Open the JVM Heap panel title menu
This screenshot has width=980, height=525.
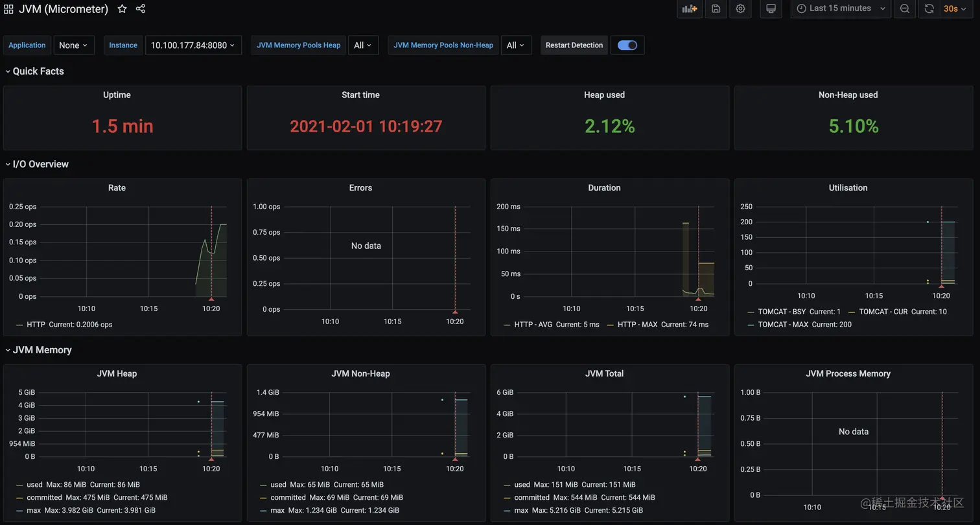tap(117, 373)
